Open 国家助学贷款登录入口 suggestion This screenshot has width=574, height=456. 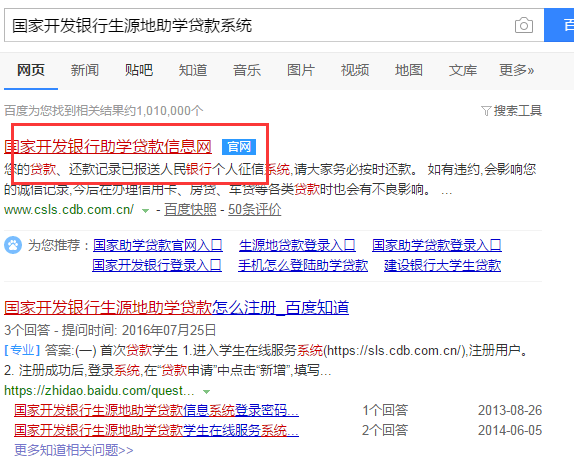(x=437, y=245)
